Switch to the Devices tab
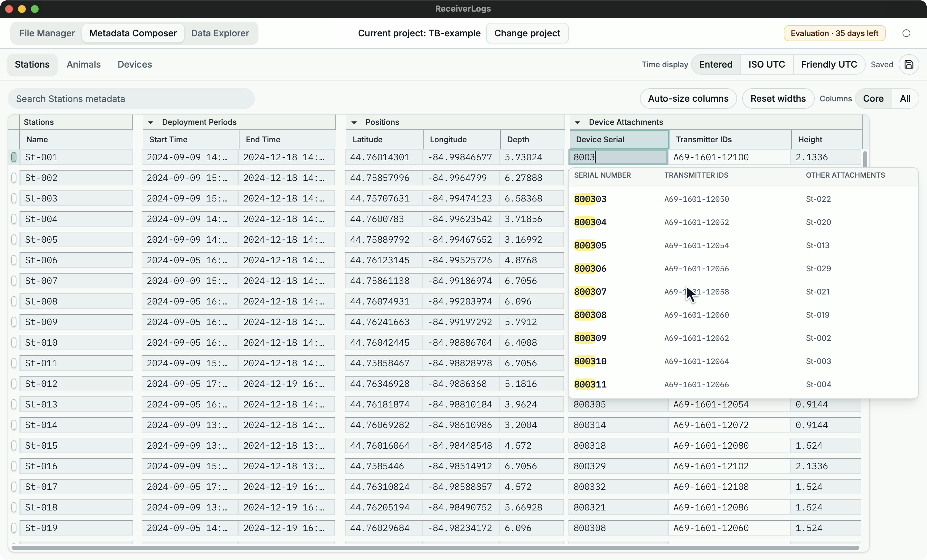Screen dimensions: 927x560 point(135,64)
